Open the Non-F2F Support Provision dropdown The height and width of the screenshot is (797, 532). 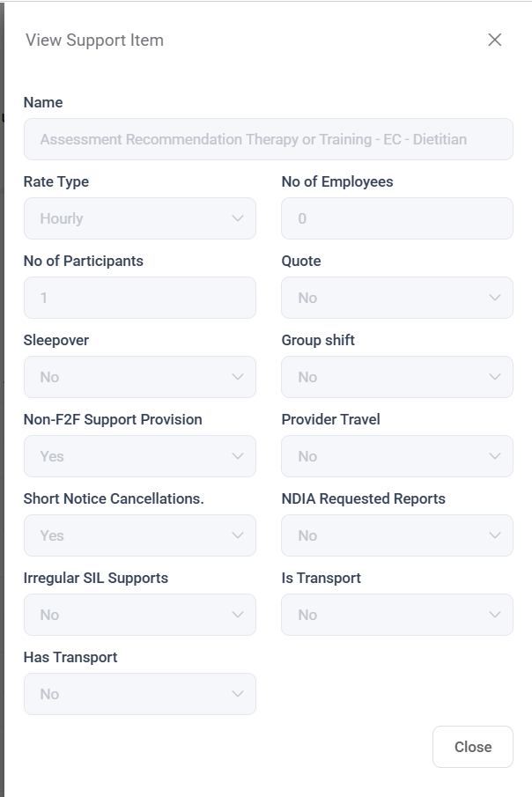[x=139, y=456]
